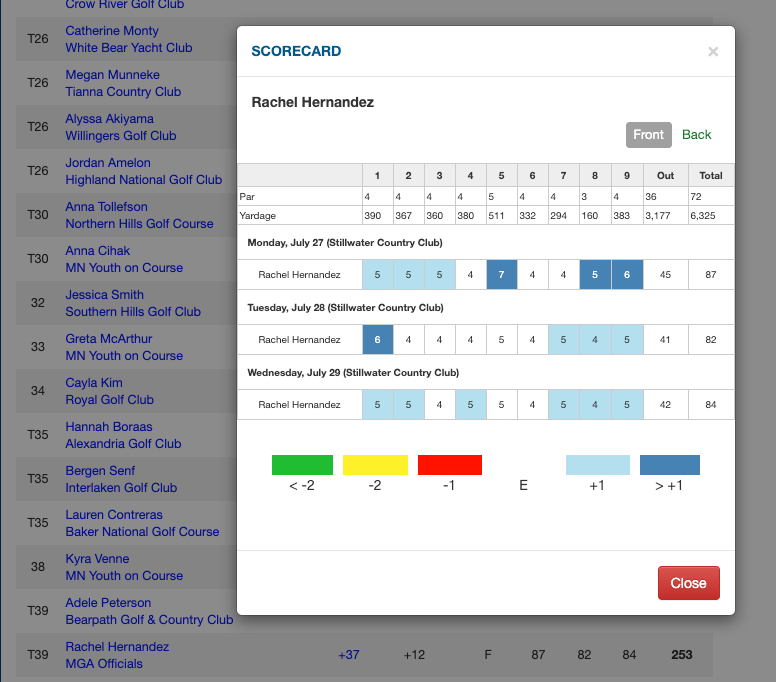This screenshot has width=776, height=682.
Task: Switch to the Back nine tab
Action: point(696,135)
